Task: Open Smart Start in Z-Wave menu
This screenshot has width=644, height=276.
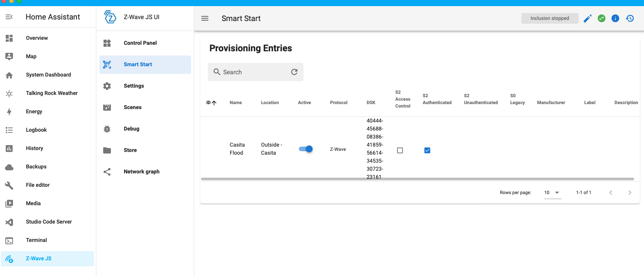Action: 145,65
